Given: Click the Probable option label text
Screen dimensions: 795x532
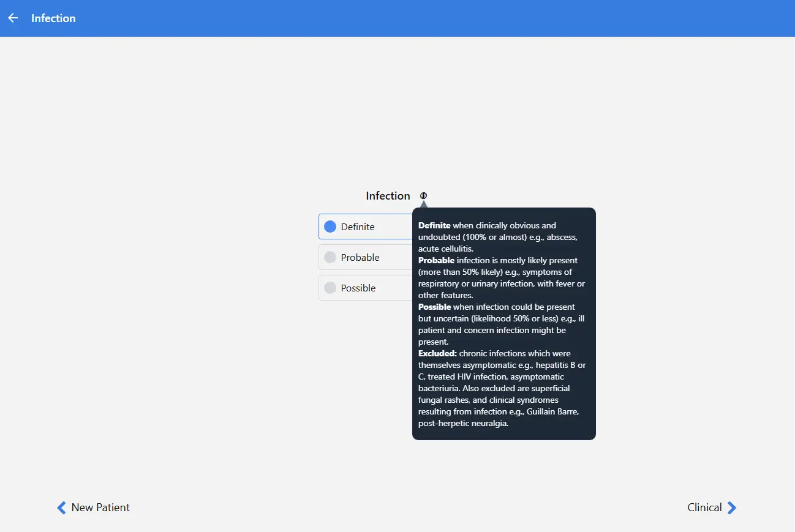Looking at the screenshot, I should click(x=360, y=258).
